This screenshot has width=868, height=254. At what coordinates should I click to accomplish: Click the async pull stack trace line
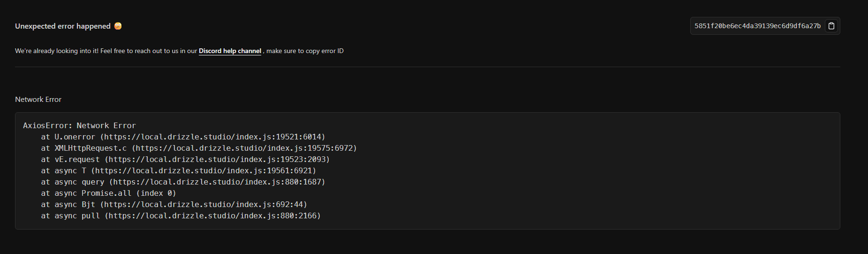(x=181, y=216)
